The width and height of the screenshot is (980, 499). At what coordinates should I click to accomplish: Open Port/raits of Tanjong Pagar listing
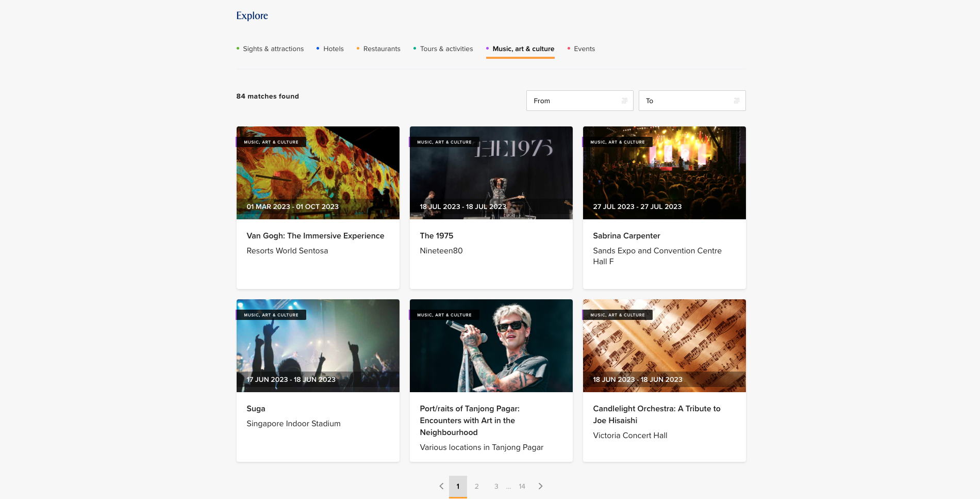(469, 420)
